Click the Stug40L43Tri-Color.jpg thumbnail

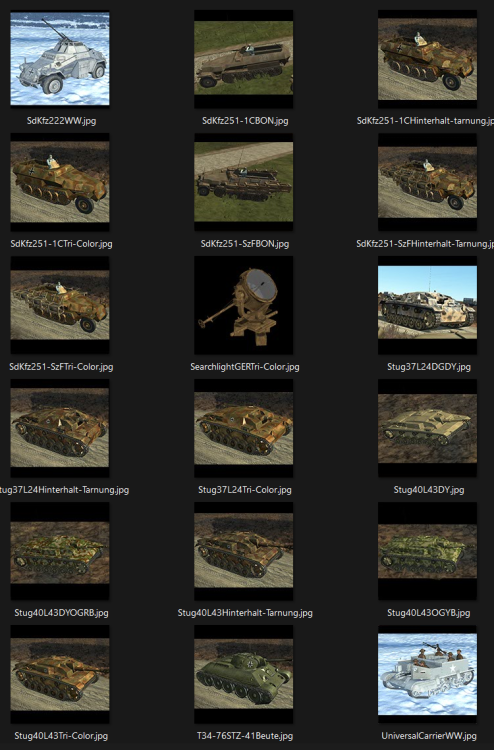[60, 673]
